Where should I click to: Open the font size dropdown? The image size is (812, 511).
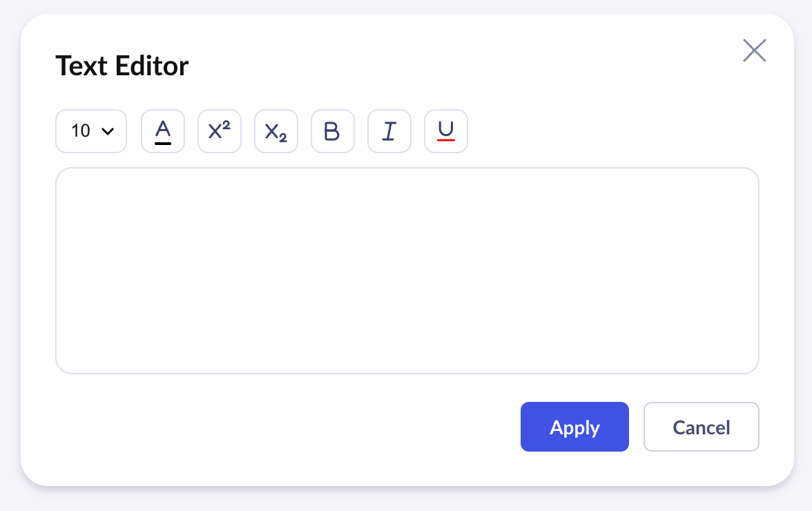point(91,131)
